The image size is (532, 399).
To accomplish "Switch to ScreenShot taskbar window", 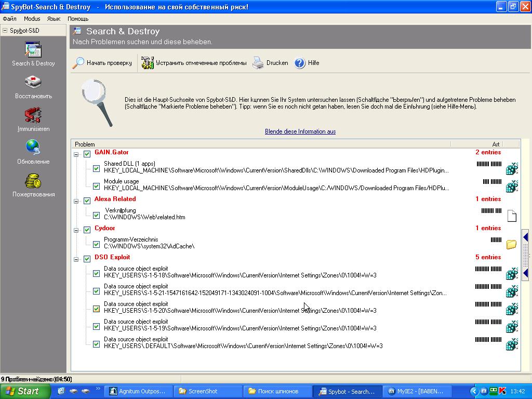I will (x=208, y=391).
